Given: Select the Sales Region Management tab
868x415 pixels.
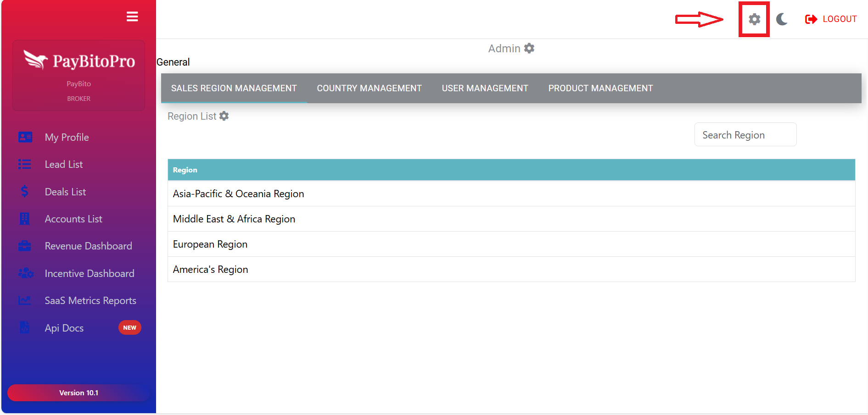Looking at the screenshot, I should [234, 88].
